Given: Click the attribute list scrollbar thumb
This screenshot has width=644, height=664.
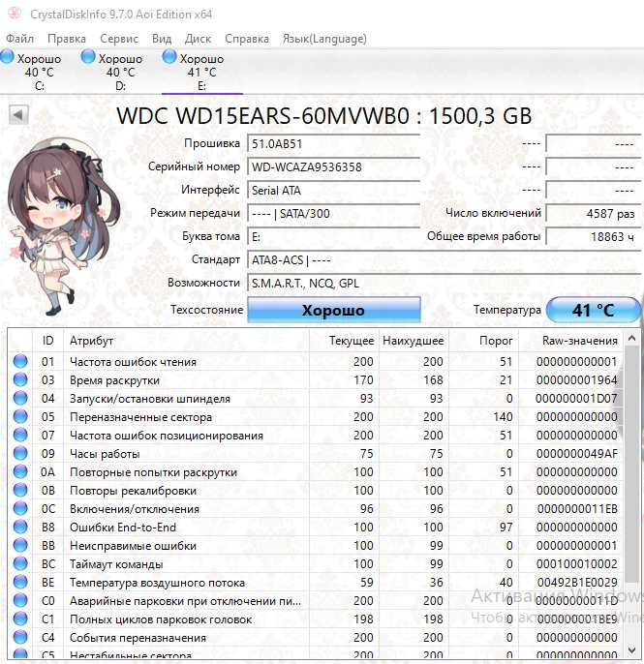Looking at the screenshot, I should tap(631, 464).
